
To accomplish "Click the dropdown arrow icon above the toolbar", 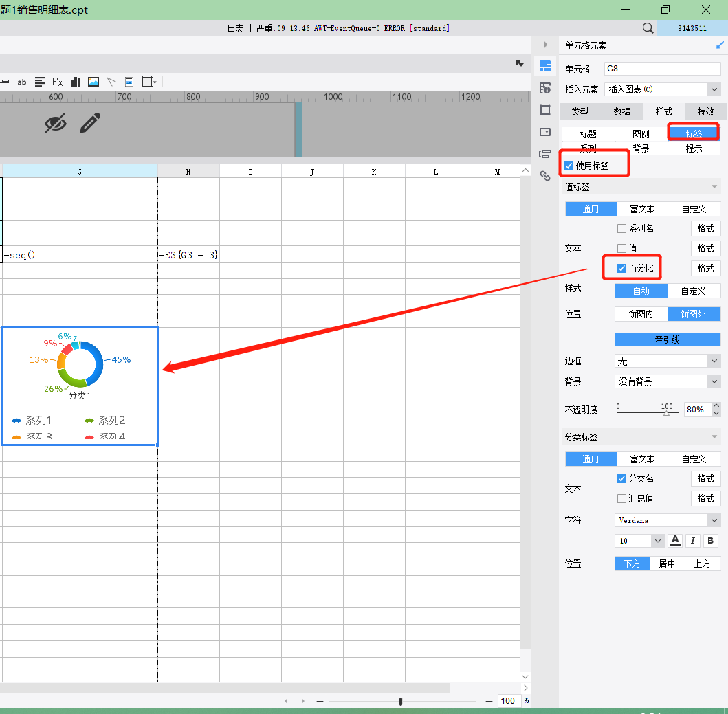I will coord(519,63).
